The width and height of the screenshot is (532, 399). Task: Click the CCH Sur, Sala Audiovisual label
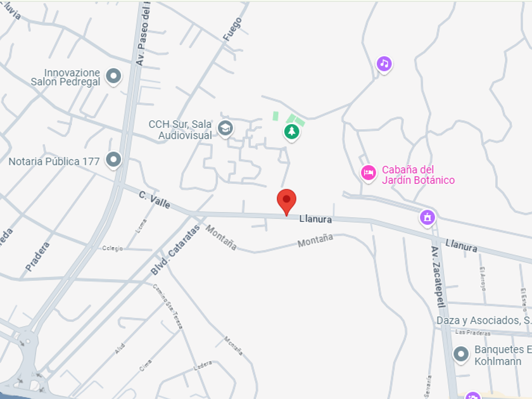click(x=180, y=130)
